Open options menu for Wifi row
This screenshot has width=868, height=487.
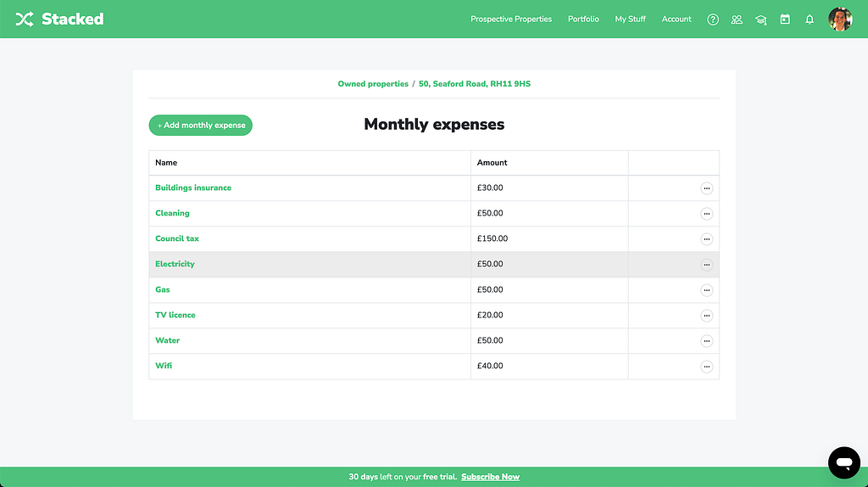[x=706, y=367]
